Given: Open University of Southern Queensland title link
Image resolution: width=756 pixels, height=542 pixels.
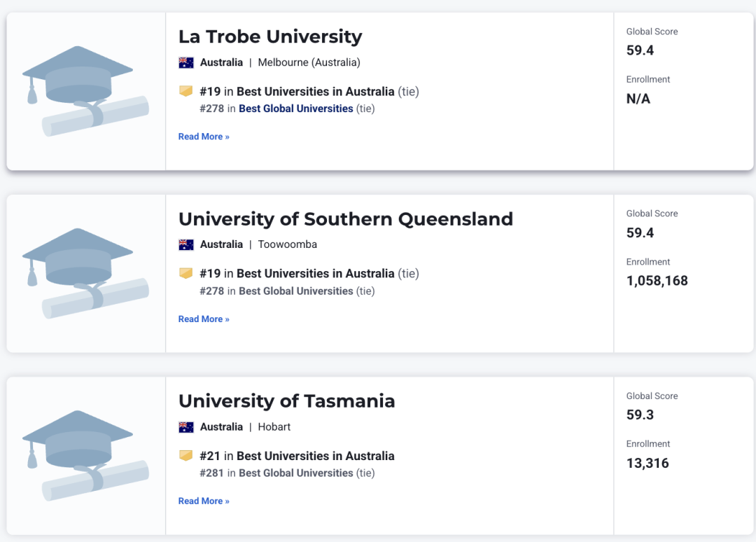Looking at the screenshot, I should [x=346, y=219].
